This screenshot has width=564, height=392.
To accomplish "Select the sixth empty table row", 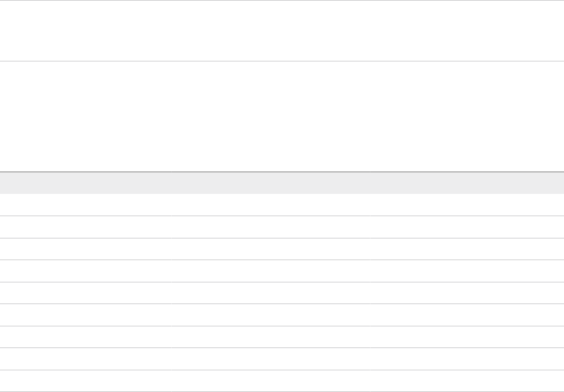I will point(282,315).
